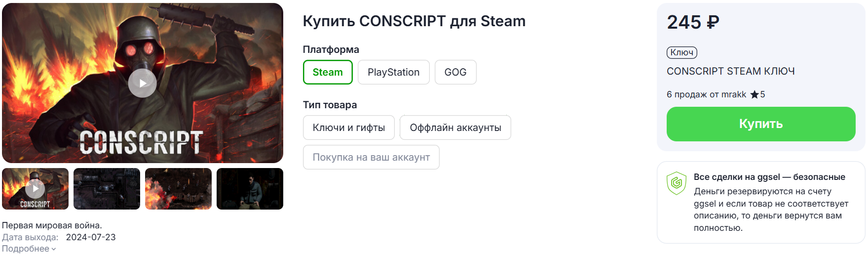Click the green Купить button

[761, 124]
